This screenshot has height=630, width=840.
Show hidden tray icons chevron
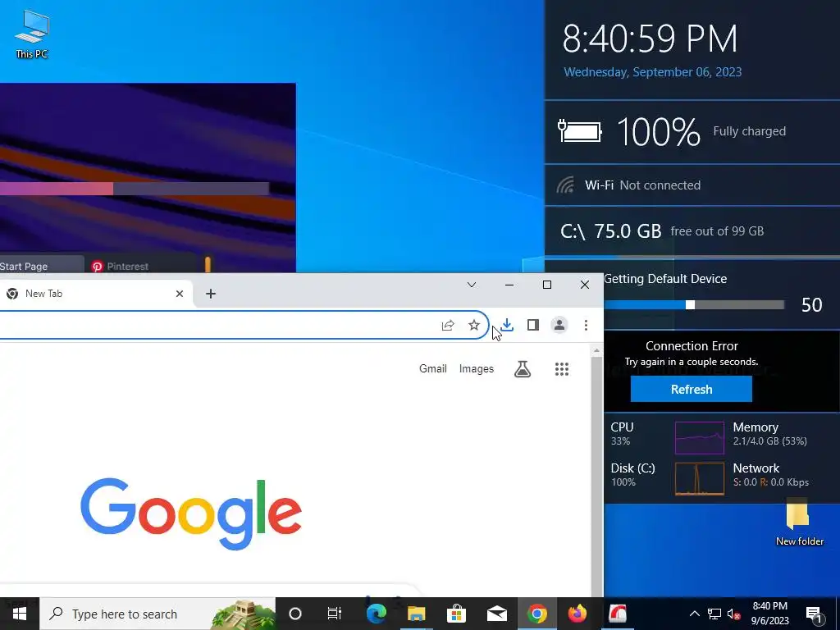pos(694,614)
